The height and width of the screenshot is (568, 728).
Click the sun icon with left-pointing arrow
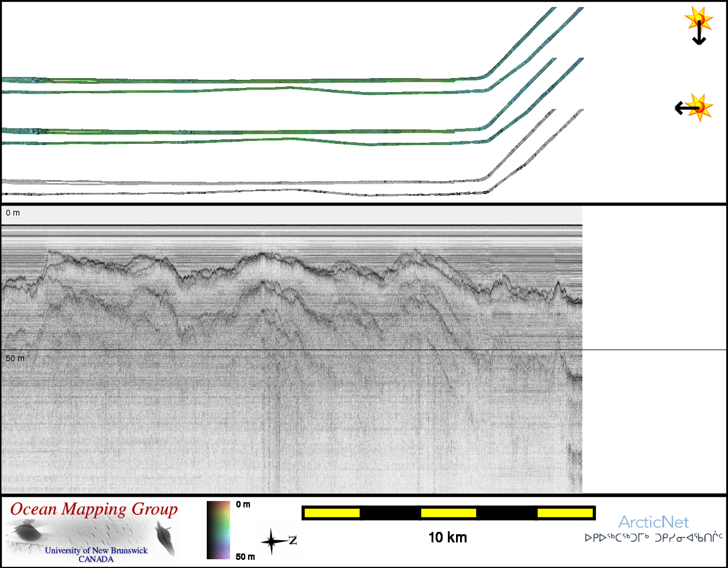695,108
